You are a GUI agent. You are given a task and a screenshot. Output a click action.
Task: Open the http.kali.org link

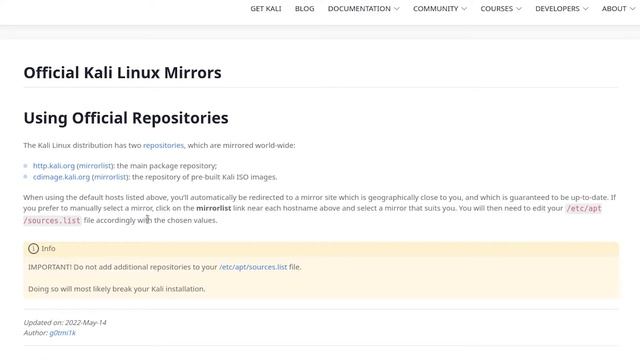click(x=54, y=166)
